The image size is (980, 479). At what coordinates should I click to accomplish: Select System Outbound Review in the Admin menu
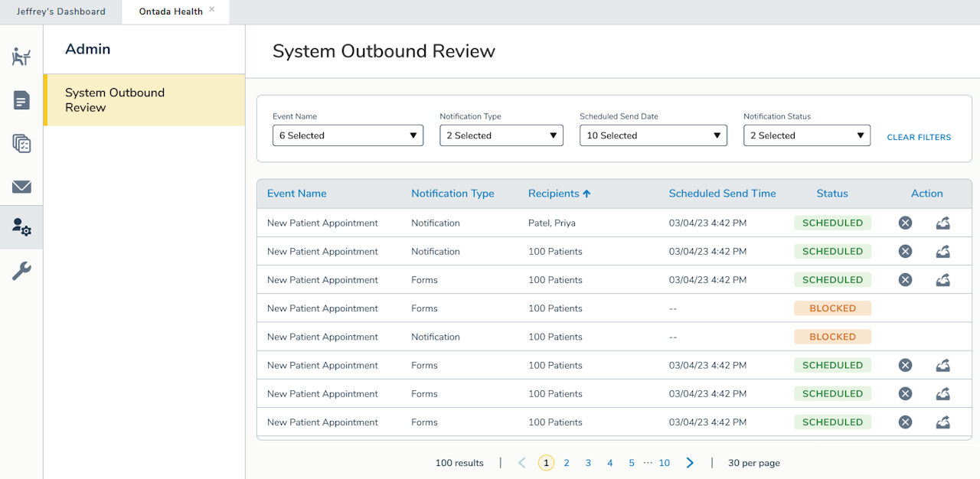point(115,100)
